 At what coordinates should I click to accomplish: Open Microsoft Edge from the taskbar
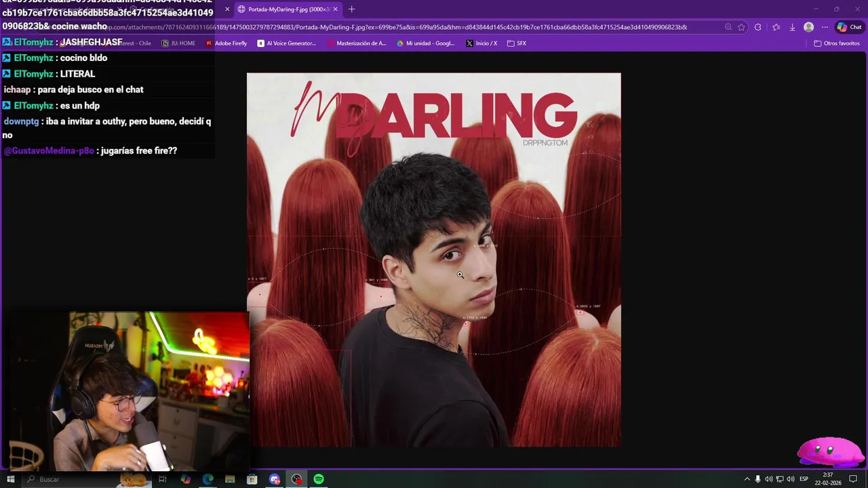(208, 479)
